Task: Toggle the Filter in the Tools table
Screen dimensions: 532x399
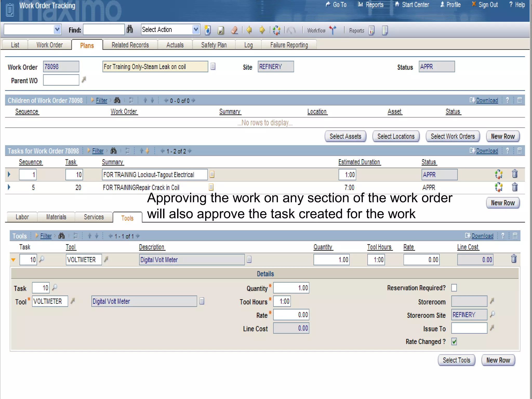Action: (x=46, y=236)
